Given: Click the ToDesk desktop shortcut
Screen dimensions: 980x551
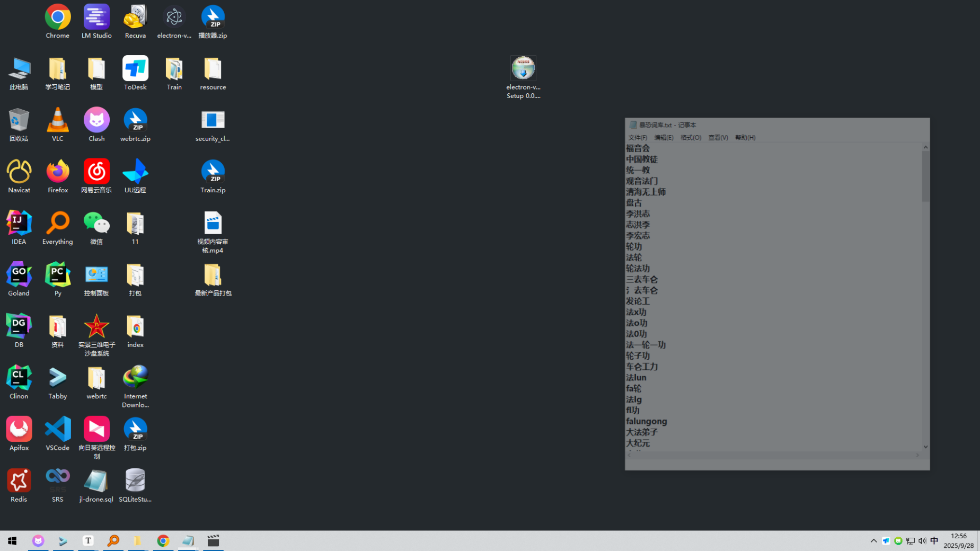Looking at the screenshot, I should 135,69.
